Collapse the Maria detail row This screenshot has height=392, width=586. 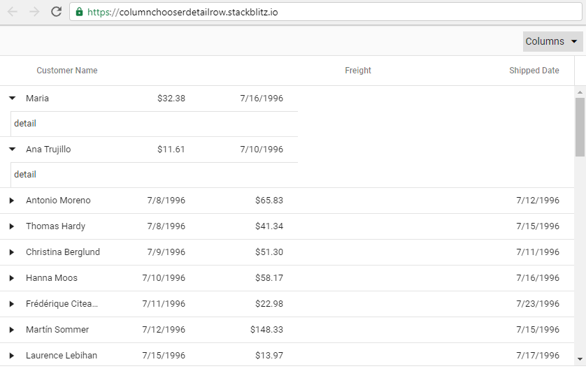pyautogui.click(x=12, y=99)
